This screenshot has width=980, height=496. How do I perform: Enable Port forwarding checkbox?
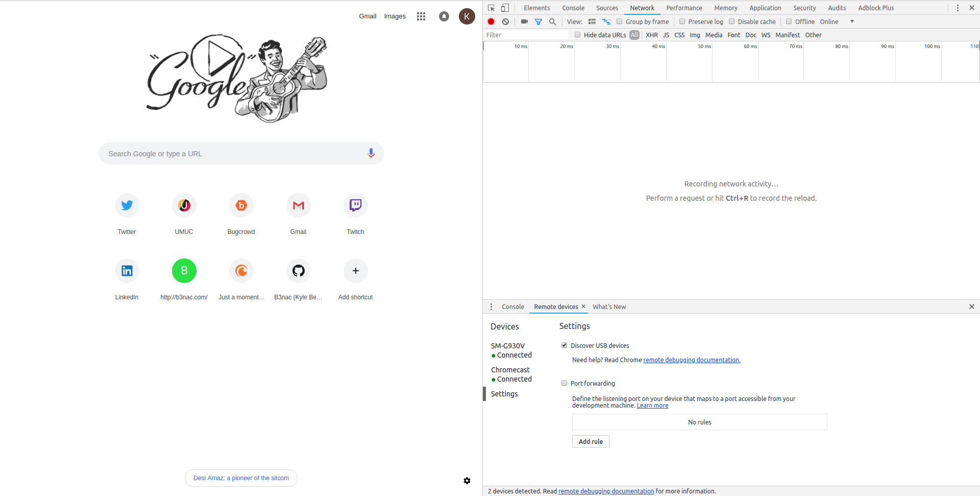[564, 383]
